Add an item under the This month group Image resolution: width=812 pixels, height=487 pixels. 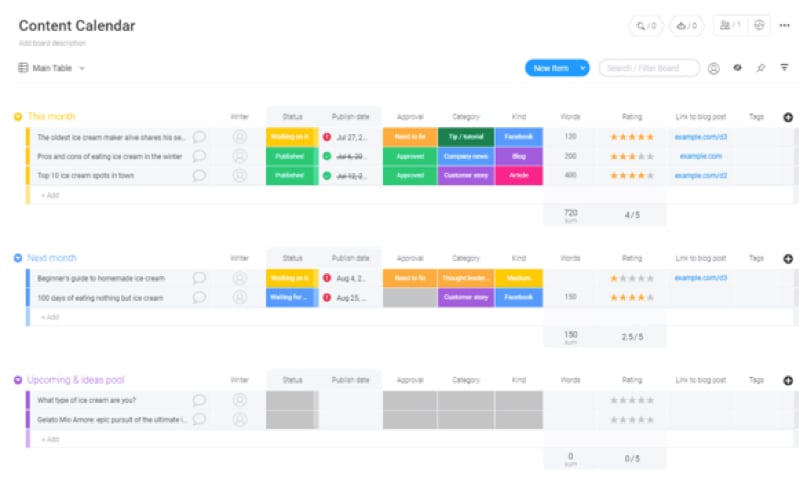point(50,195)
